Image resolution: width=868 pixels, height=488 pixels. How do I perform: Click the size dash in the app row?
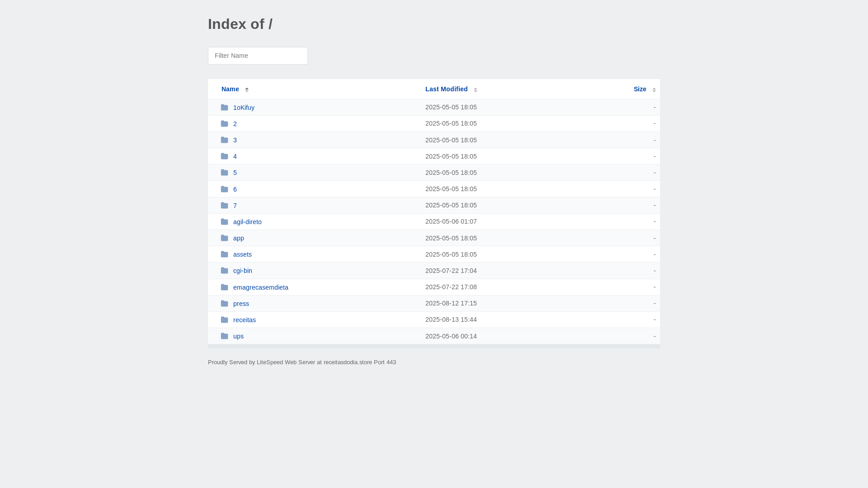click(x=654, y=238)
